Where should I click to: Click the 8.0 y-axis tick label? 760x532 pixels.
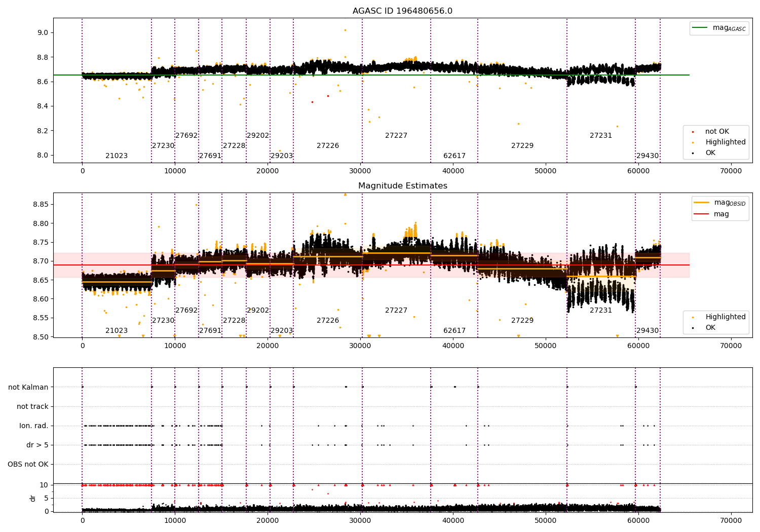(43, 156)
